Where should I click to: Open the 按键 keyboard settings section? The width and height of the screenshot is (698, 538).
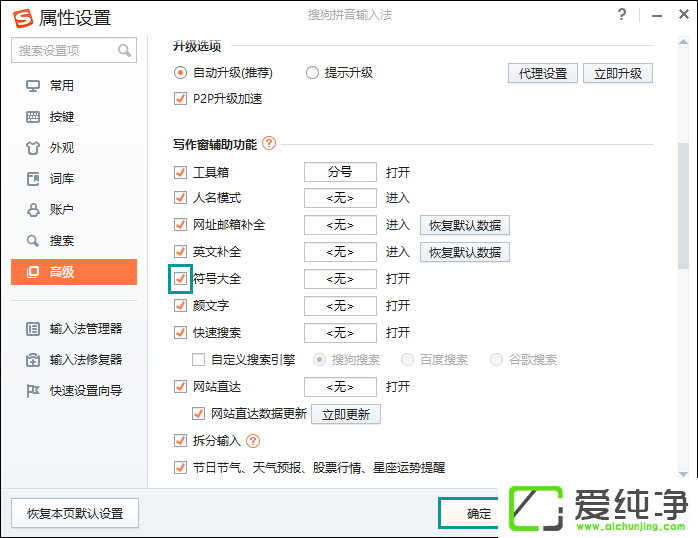[62, 117]
